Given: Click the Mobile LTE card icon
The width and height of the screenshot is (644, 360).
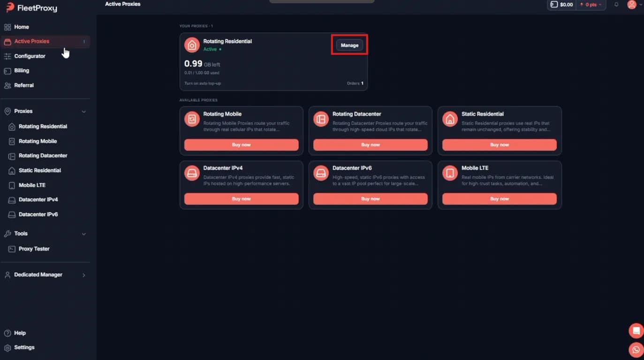Looking at the screenshot, I should [450, 173].
